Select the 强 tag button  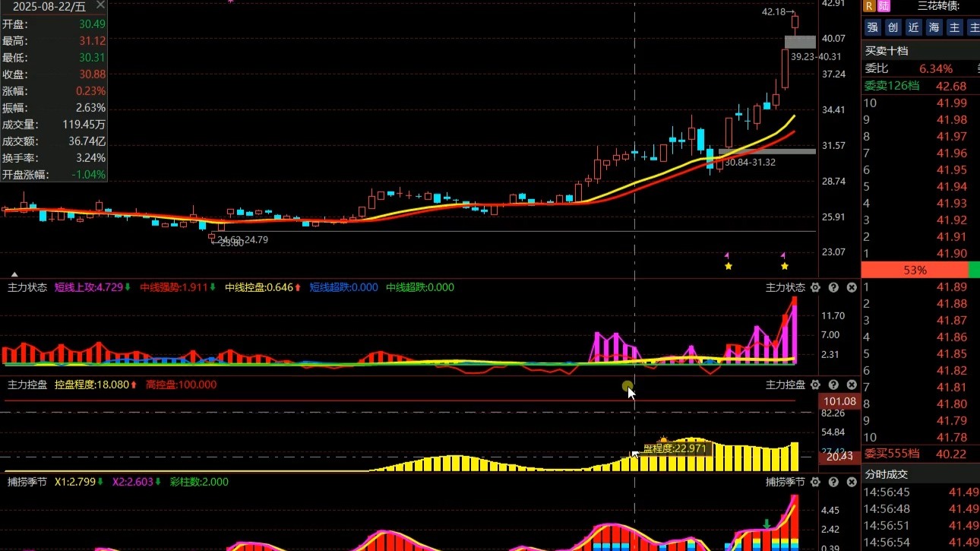(872, 28)
